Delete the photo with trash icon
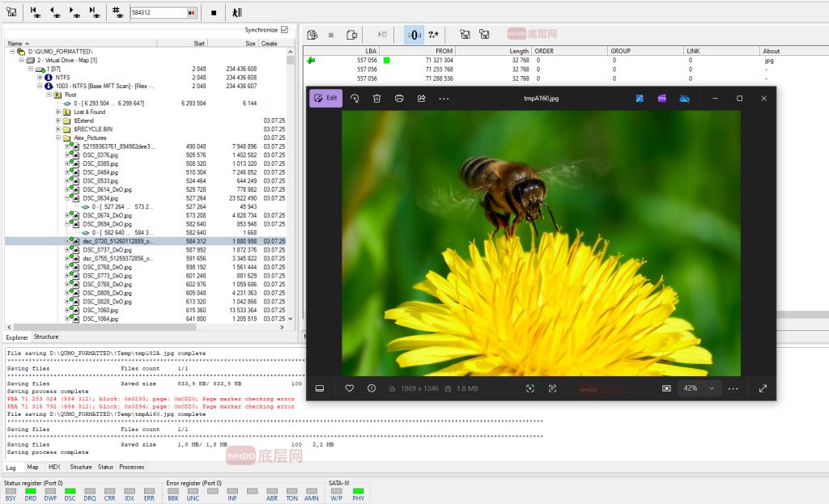The image size is (829, 504). [376, 98]
